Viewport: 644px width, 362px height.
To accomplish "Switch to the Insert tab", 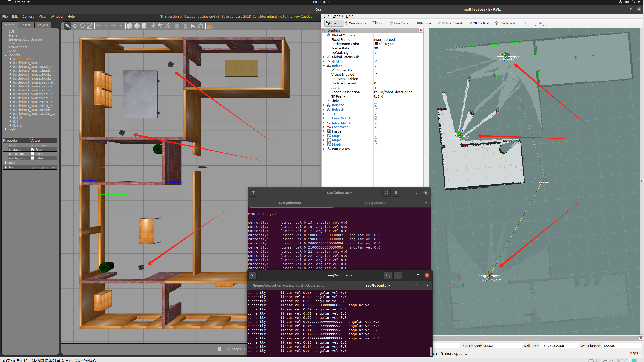I will (26, 25).
